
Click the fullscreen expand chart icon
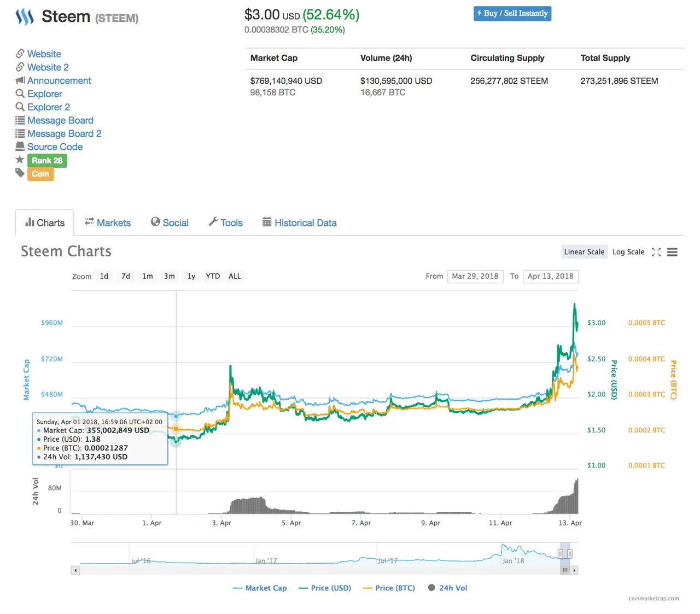tap(656, 252)
